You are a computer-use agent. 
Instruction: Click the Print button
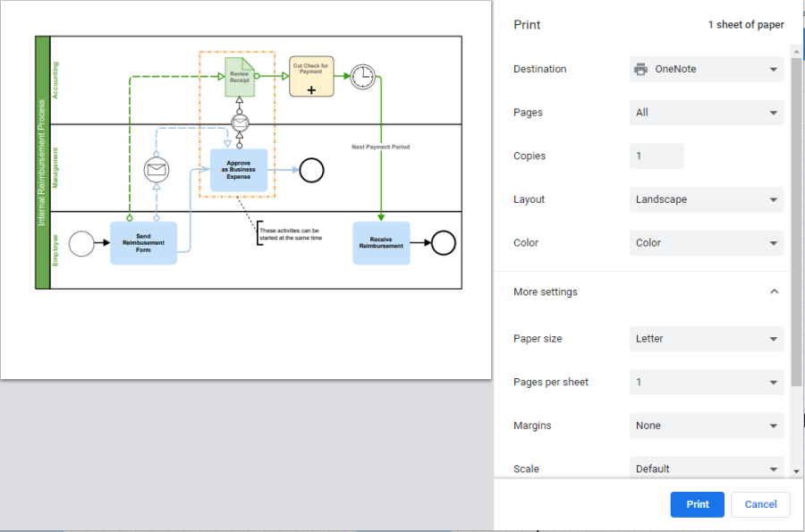tap(698, 504)
